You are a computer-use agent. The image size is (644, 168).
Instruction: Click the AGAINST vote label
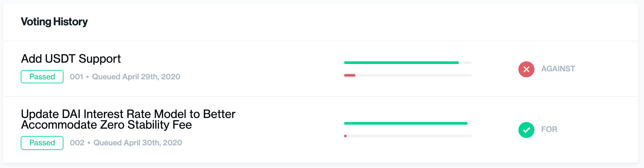(x=558, y=69)
